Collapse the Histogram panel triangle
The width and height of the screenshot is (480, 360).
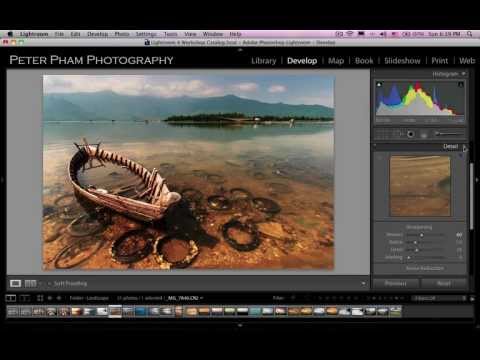pyautogui.click(x=464, y=74)
